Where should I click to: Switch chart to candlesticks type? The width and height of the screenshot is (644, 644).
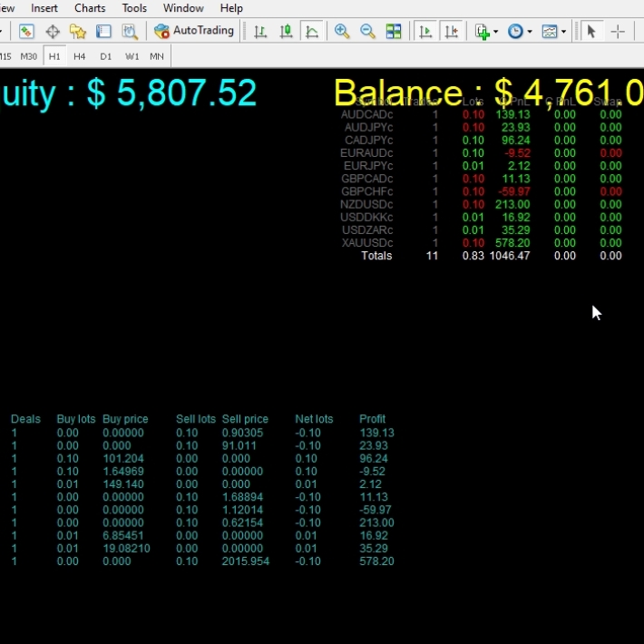(286, 31)
